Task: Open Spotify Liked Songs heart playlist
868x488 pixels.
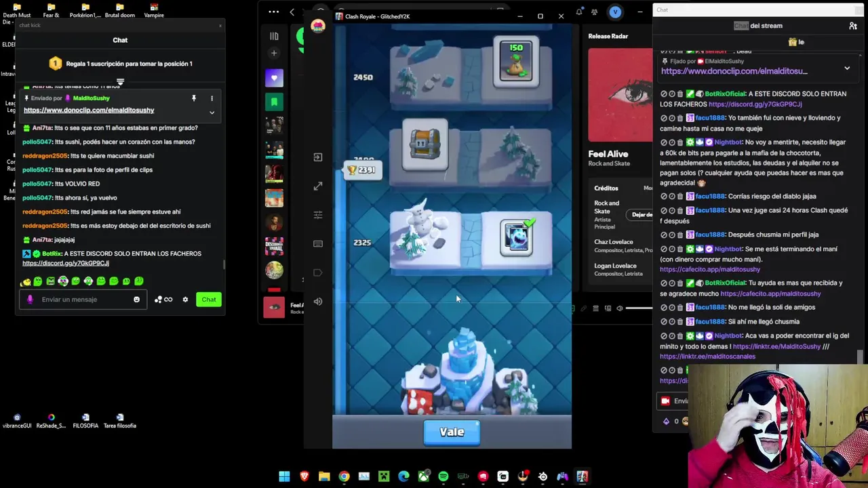Action: tap(274, 78)
